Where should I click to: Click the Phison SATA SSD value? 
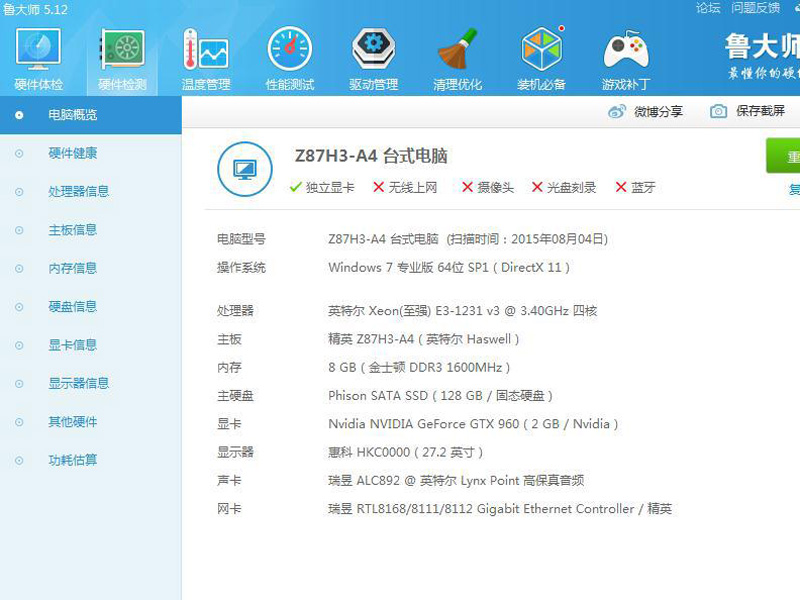(x=440, y=395)
